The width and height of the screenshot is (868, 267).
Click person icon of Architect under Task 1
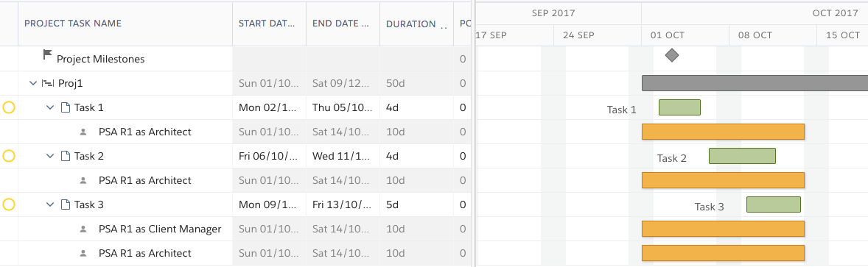[83, 132]
